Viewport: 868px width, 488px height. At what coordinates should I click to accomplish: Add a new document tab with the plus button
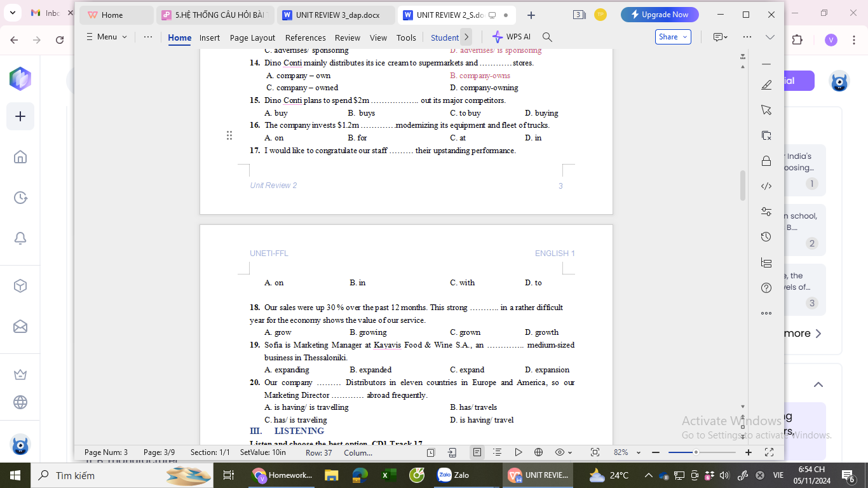click(x=531, y=15)
